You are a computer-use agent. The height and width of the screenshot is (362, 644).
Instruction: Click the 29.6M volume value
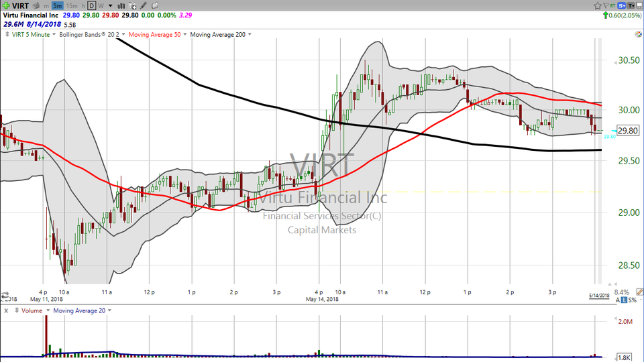pos(13,25)
